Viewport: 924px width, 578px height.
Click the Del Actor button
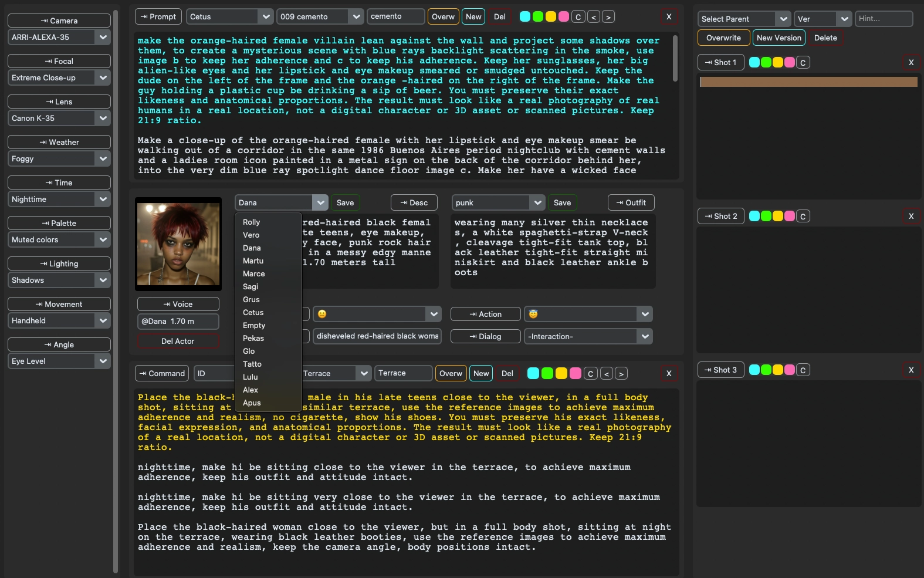[x=178, y=341]
